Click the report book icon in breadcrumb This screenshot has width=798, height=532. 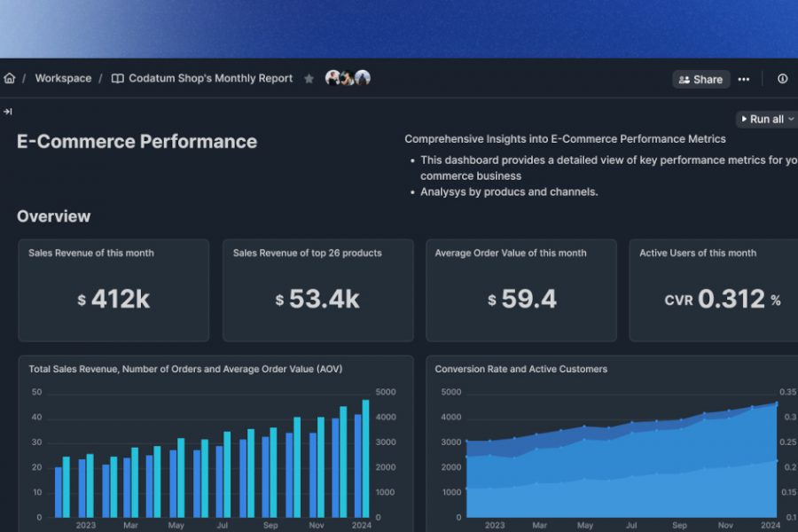click(x=117, y=78)
